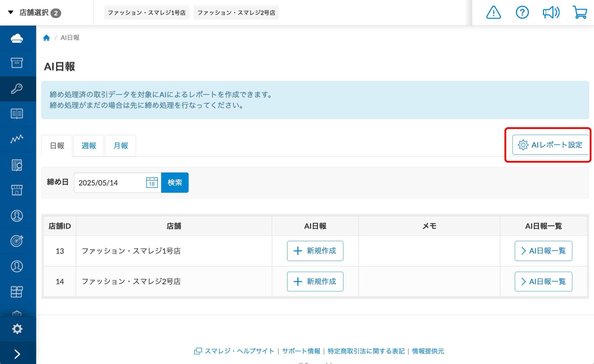Open help via question mark icon
Viewport: 594px width, 364px height.
(x=522, y=12)
